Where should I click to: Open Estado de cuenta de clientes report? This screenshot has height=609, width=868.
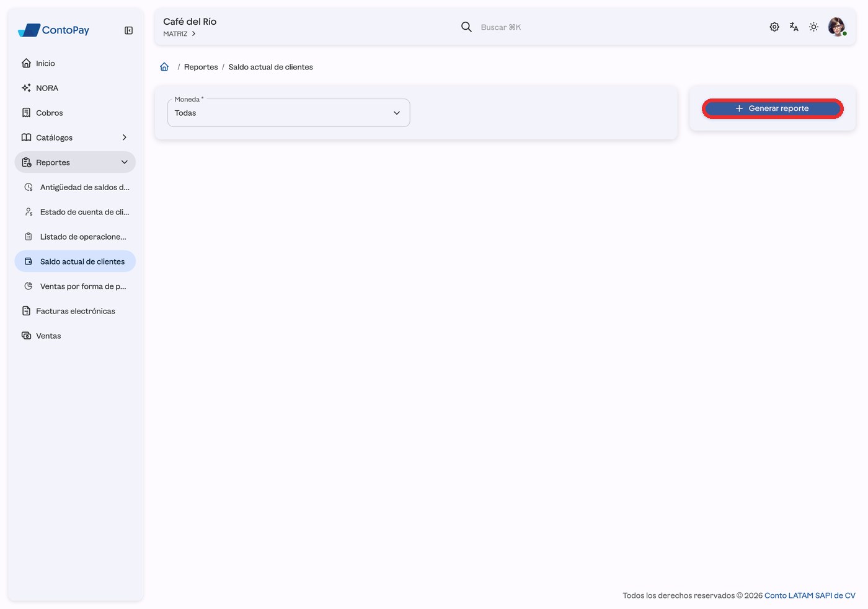[75, 212]
